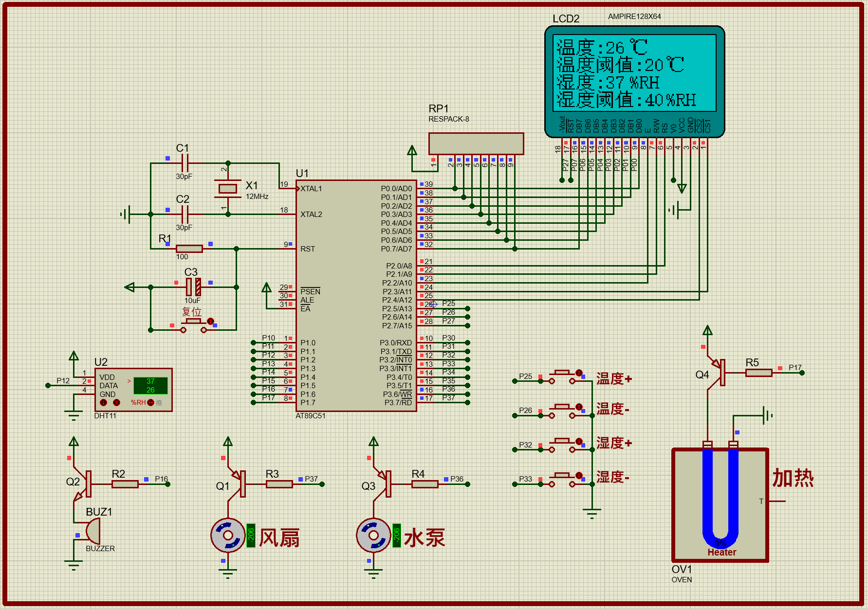The width and height of the screenshot is (868, 609).
Task: Click the RESPACK-8 label
Action: click(x=449, y=119)
